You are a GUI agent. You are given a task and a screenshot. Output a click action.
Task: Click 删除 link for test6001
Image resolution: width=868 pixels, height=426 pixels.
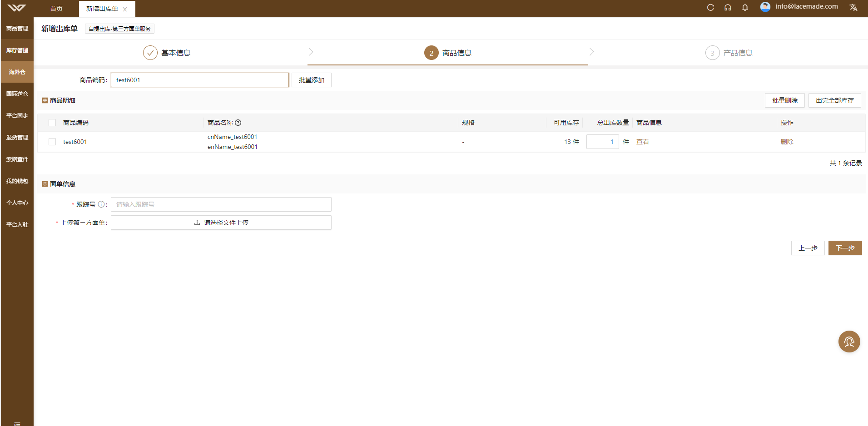(x=787, y=142)
